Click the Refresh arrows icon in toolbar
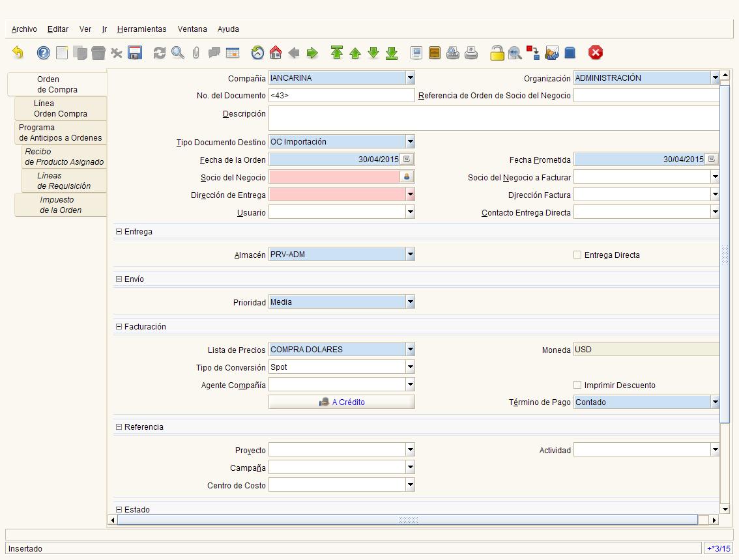 (x=159, y=53)
